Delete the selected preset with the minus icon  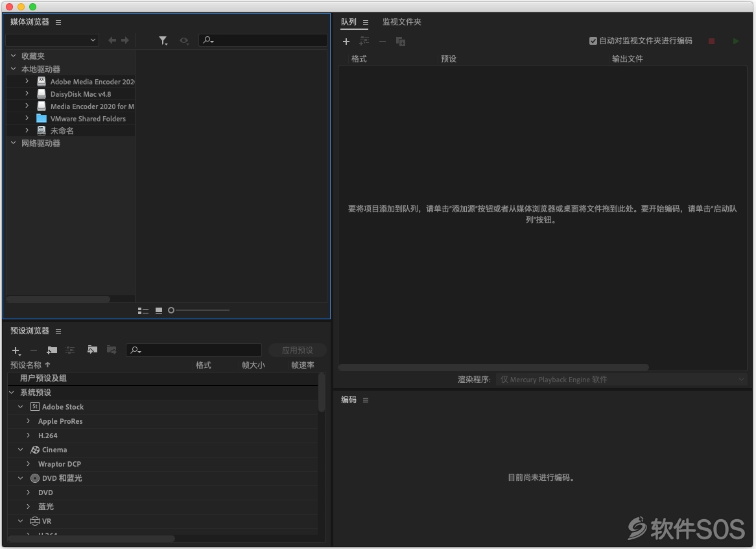34,350
